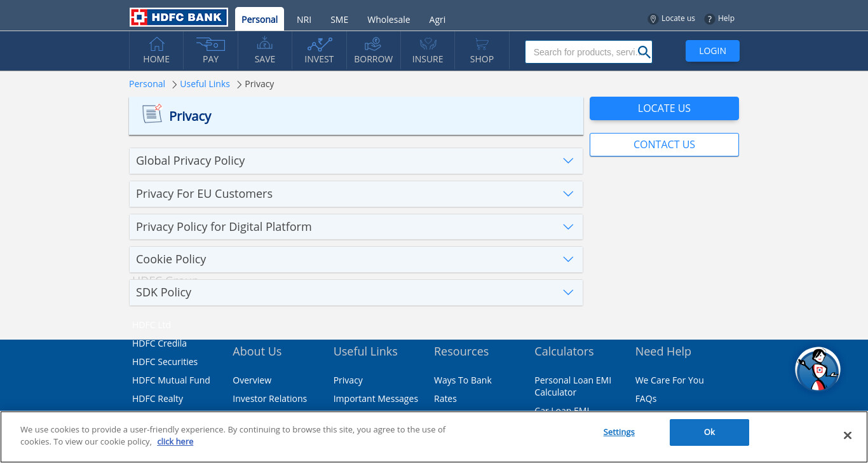This screenshot has height=463, width=868.
Task: Open cookie policy 'click here' link
Action: point(175,441)
